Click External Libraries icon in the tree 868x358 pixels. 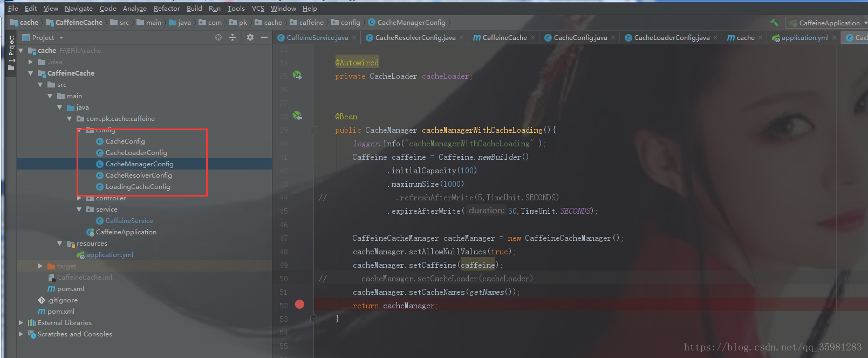(32, 323)
